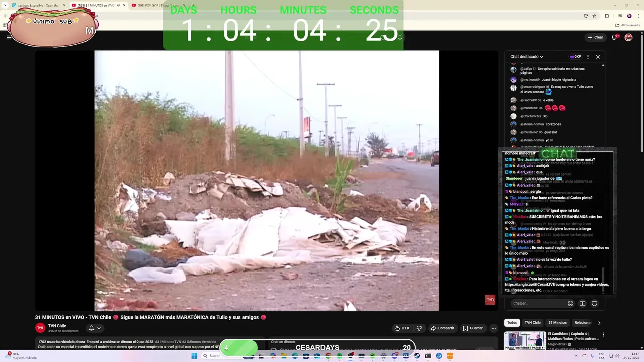This screenshot has height=362, width=644.
Task: Bookmark this page with the star icon
Action: pos(594,16)
